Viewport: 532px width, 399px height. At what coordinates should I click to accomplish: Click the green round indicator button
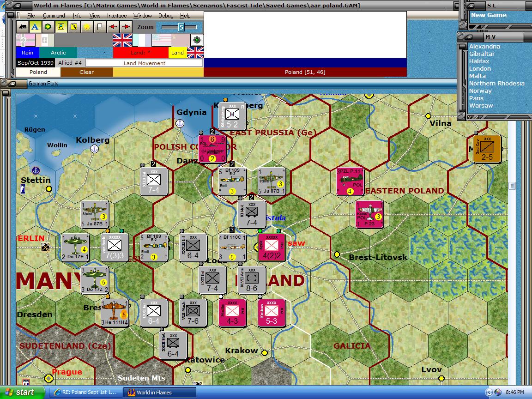tap(197, 40)
